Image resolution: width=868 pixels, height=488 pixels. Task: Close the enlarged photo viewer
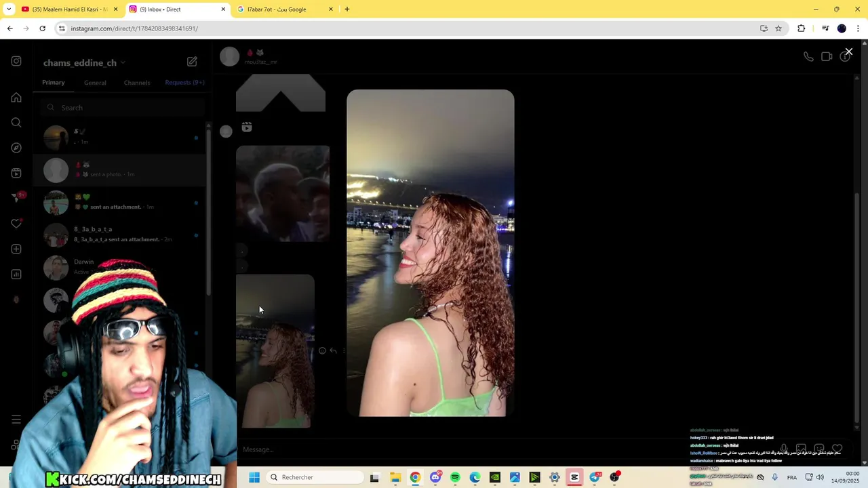click(848, 52)
